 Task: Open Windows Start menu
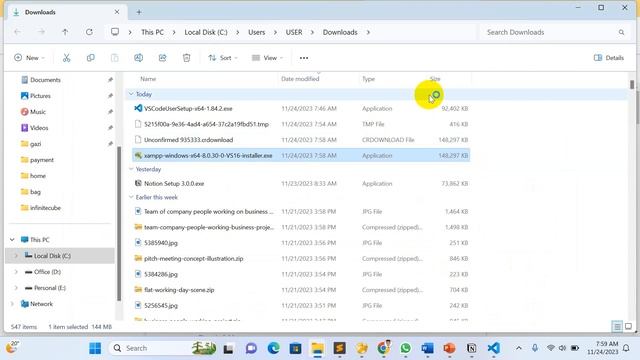click(x=95, y=348)
